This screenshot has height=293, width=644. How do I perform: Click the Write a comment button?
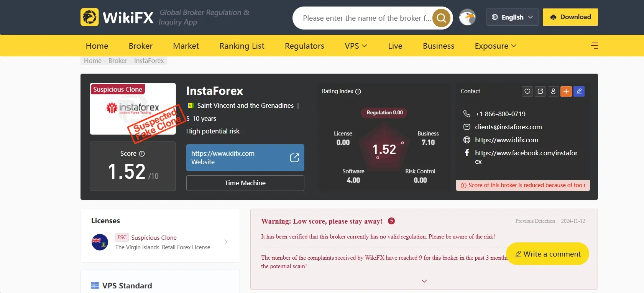coord(547,254)
